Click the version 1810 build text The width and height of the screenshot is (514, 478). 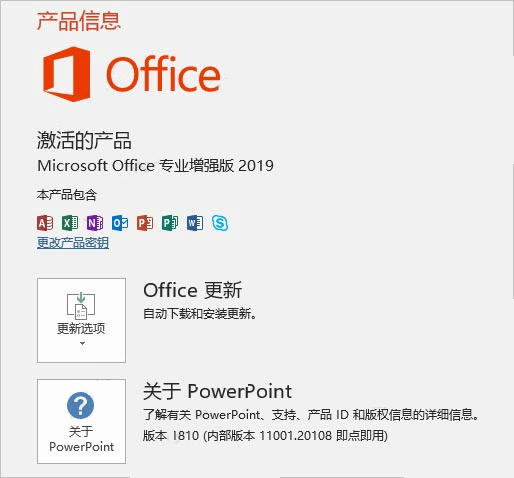click(x=265, y=435)
